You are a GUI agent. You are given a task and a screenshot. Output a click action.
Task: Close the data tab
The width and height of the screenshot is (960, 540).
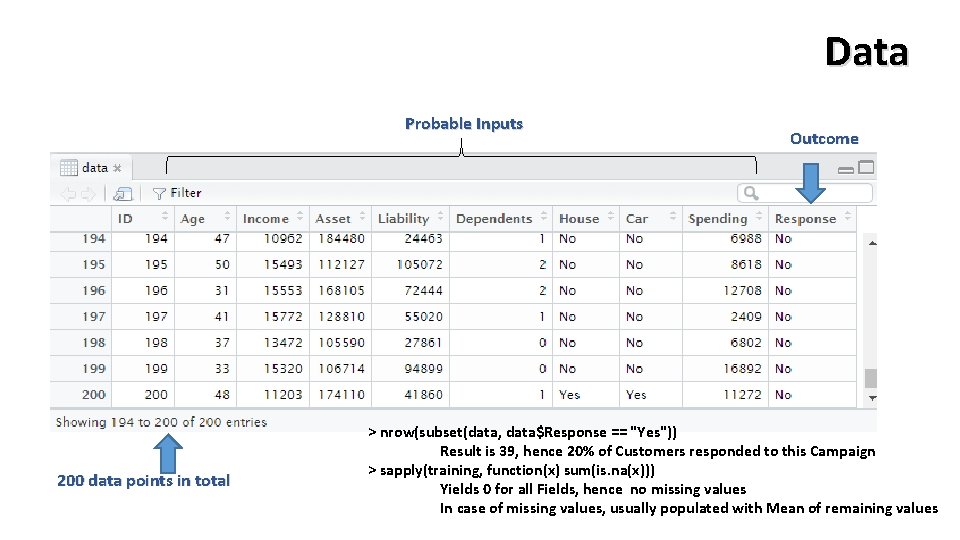click(x=117, y=168)
